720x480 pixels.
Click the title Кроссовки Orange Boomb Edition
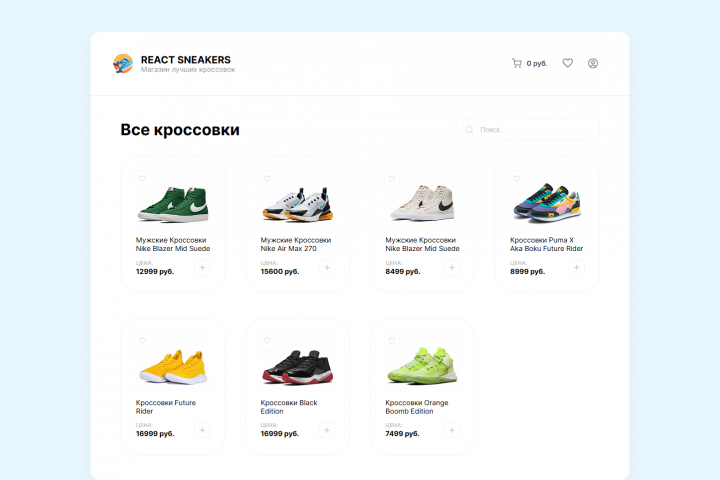417,407
